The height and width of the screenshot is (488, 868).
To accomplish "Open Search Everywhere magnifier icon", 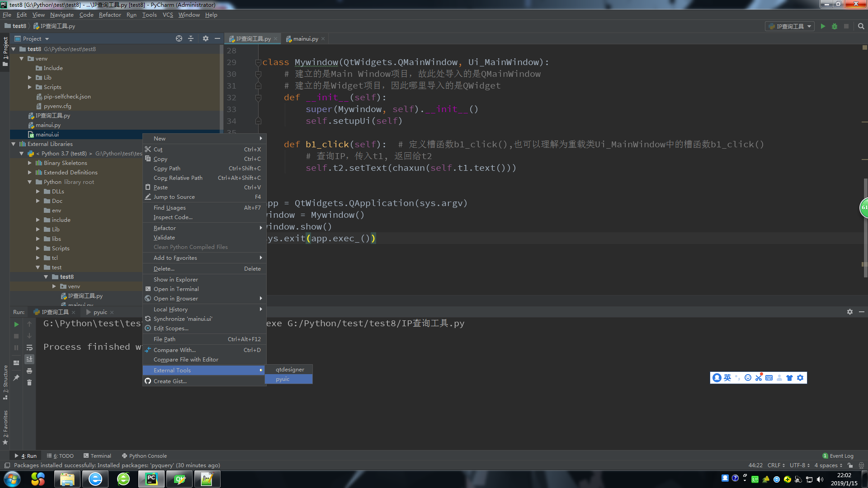I will click(x=861, y=26).
